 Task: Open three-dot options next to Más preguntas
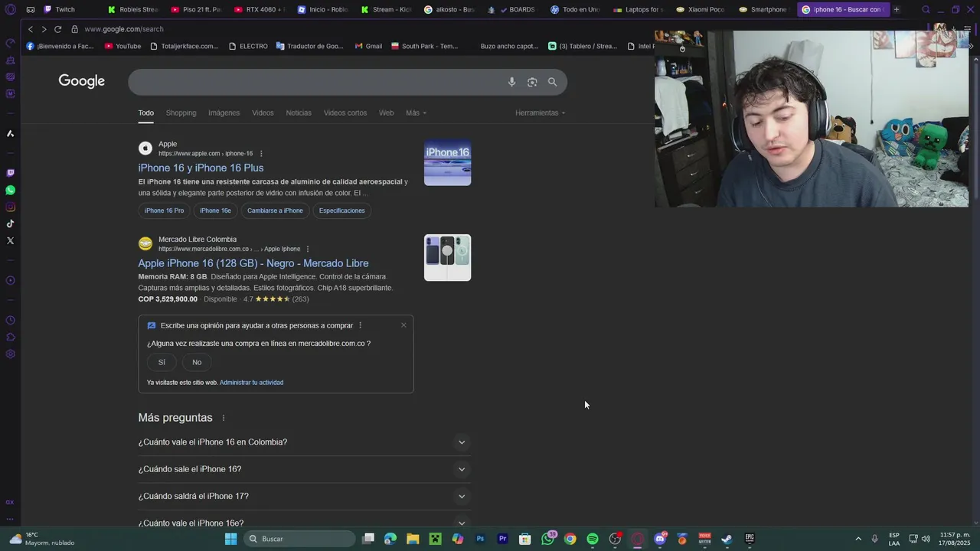pyautogui.click(x=224, y=418)
